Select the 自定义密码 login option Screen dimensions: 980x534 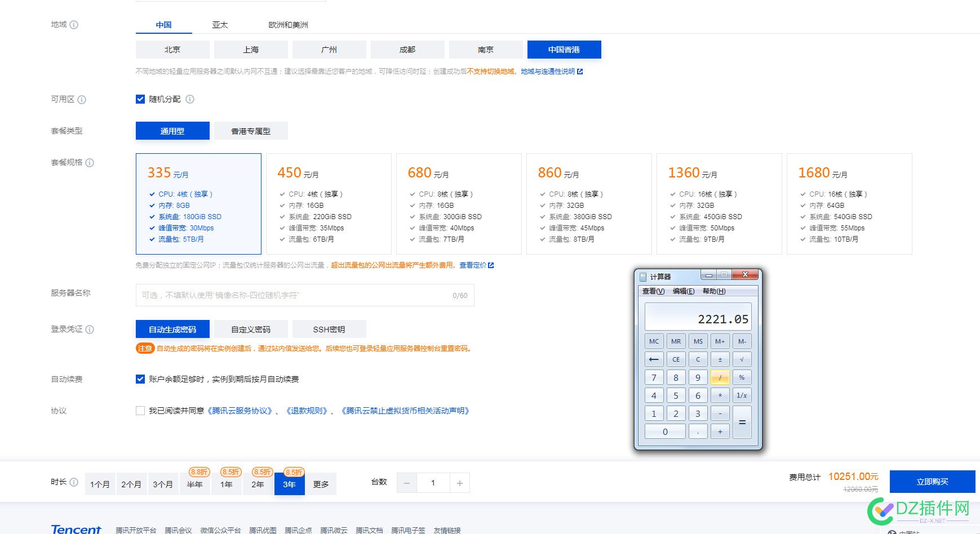coord(251,329)
